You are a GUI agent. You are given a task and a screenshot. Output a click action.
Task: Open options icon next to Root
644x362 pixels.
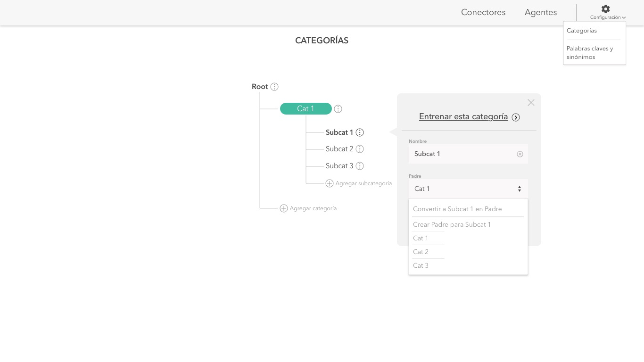tap(274, 87)
